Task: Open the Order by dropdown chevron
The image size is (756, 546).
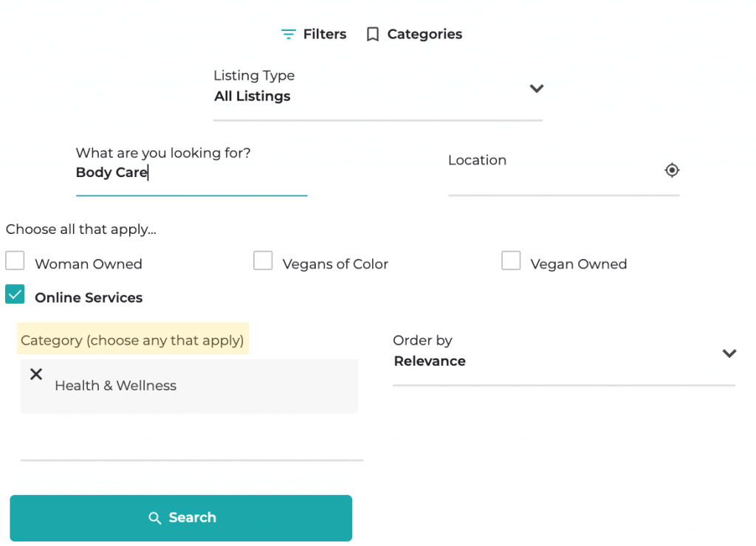Action: (x=729, y=353)
